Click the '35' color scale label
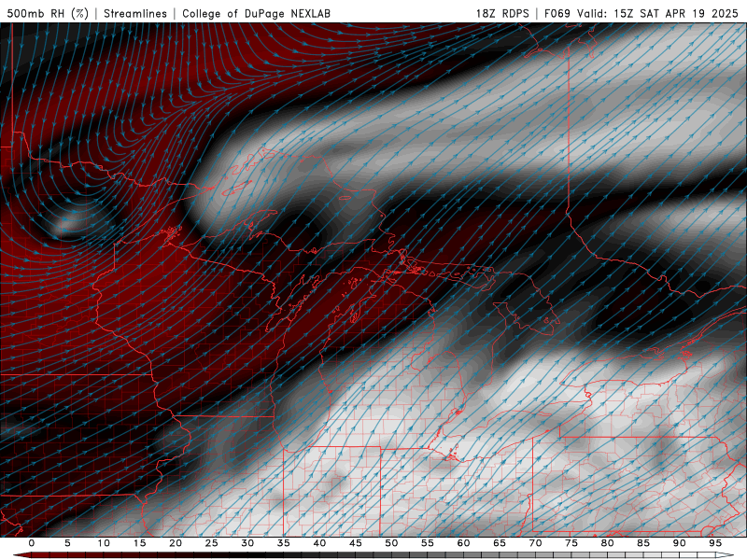 click(284, 543)
